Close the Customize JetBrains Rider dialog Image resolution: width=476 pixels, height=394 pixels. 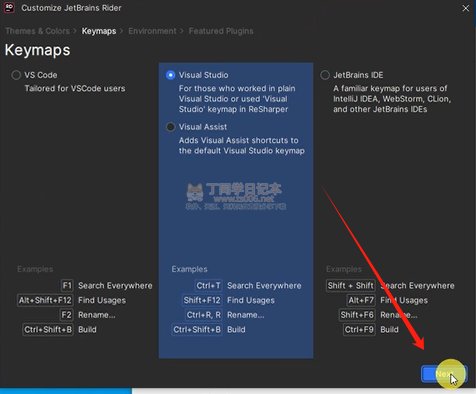point(465,8)
